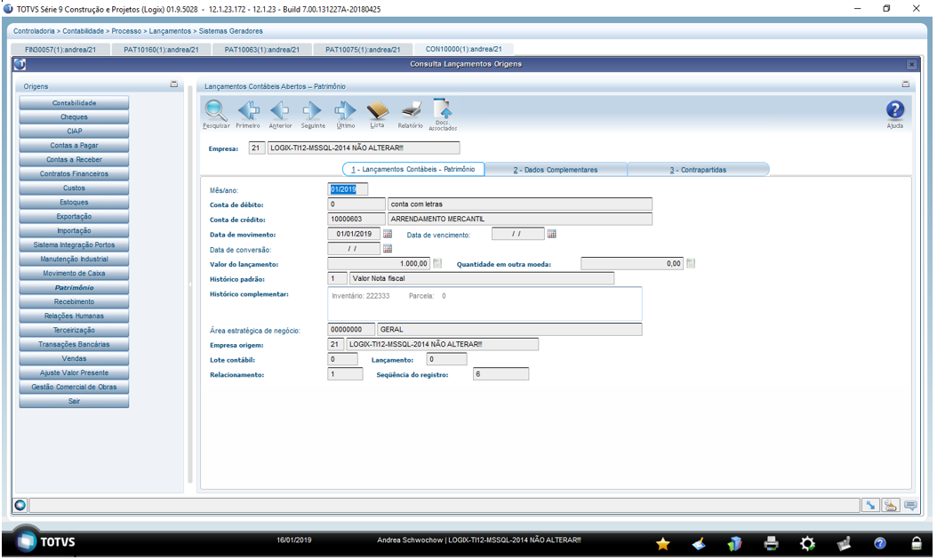This screenshot has height=560, width=937.
Task: Click the Mês/ano input field
Action: (348, 189)
